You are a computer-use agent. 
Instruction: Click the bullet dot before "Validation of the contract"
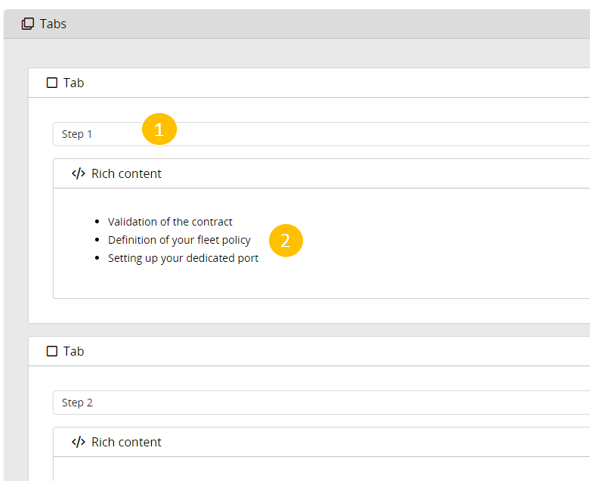[x=97, y=222]
